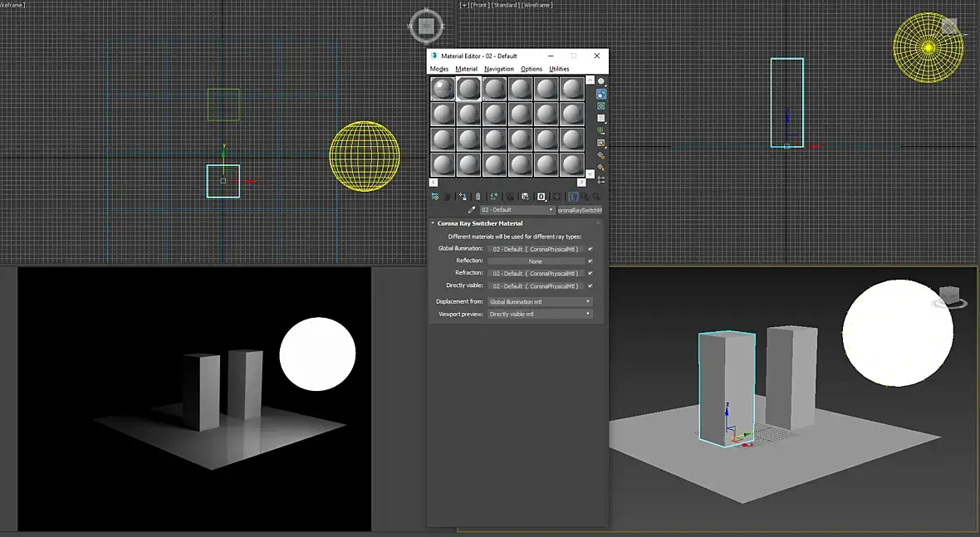Screen dimensions: 980x537
Task: Click the Material ID Channel icon
Action: pyautogui.click(x=541, y=197)
